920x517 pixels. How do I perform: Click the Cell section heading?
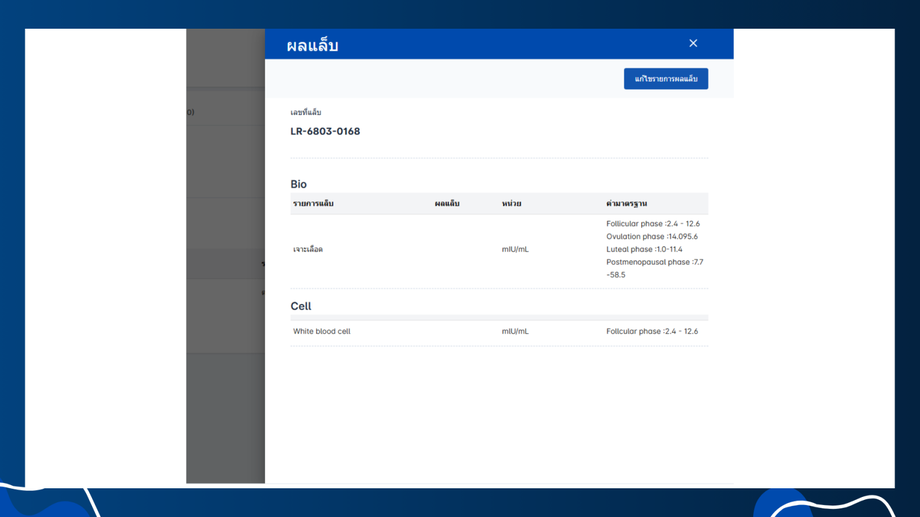click(x=301, y=306)
